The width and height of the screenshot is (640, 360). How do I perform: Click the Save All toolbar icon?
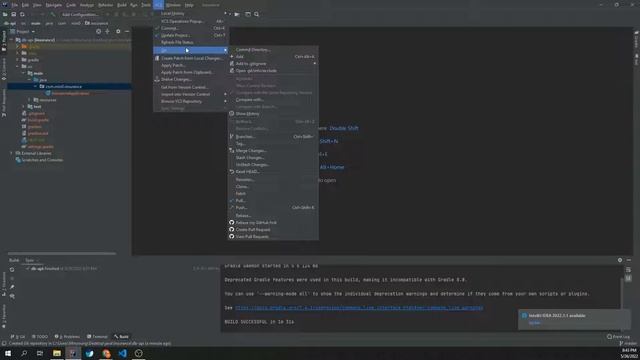(x=13, y=14)
